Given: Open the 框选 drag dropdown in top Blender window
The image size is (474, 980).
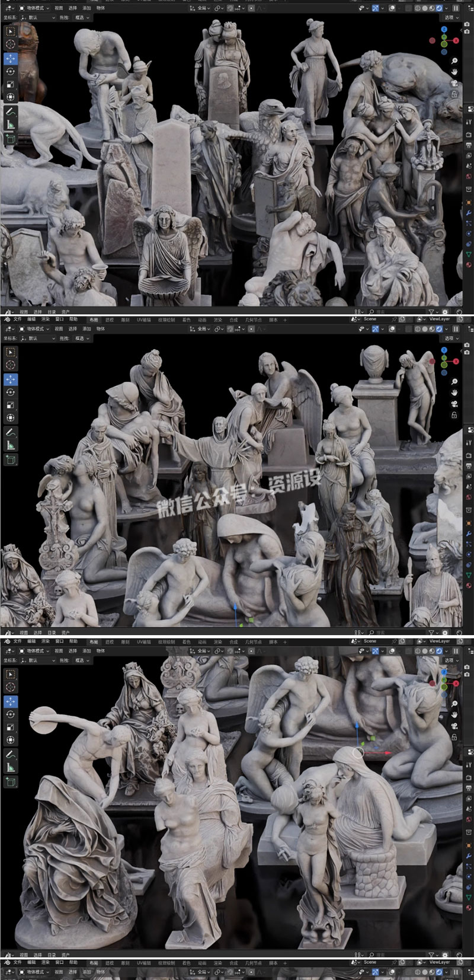Looking at the screenshot, I should (82, 18).
